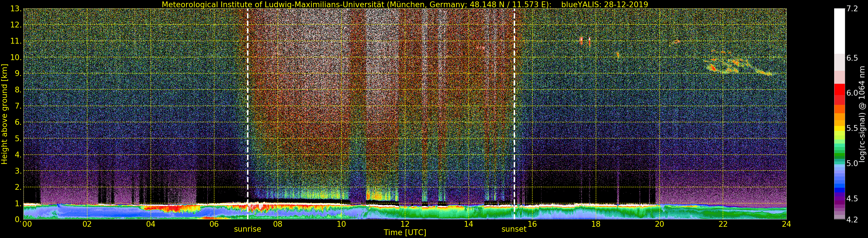The width and height of the screenshot is (868, 238).
Task: Click the '1.' height tick label
Action: pos(18,203)
